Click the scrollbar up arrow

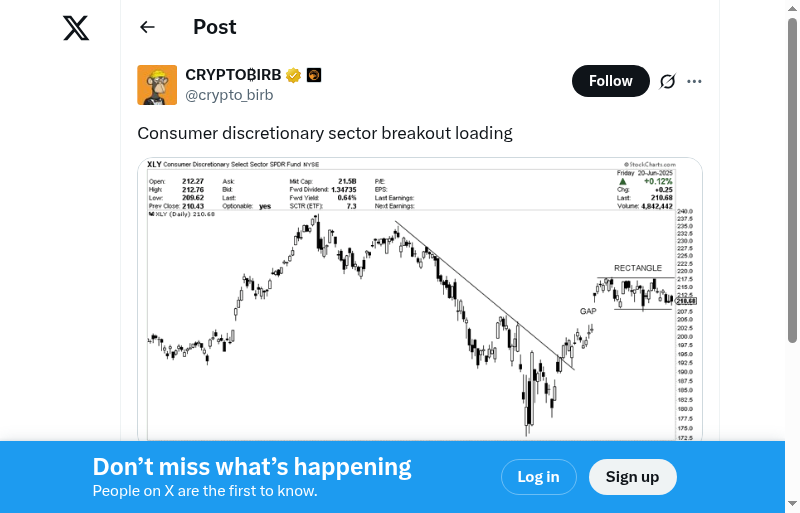coord(793,23)
